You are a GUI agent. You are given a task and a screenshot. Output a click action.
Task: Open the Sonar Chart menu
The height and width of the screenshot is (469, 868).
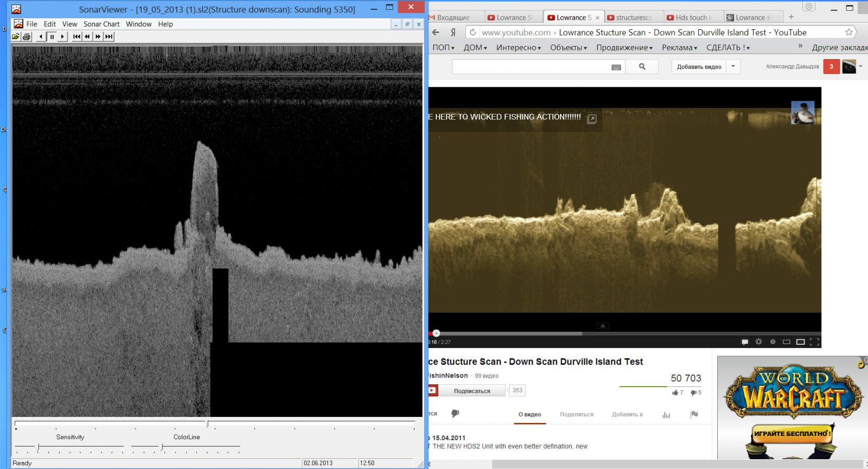[x=101, y=24]
